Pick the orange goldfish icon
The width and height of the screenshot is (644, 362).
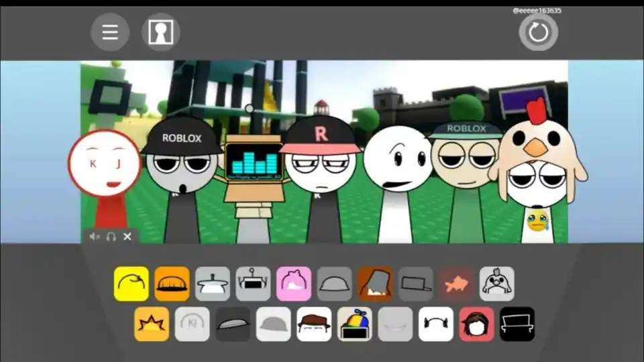coord(456,284)
